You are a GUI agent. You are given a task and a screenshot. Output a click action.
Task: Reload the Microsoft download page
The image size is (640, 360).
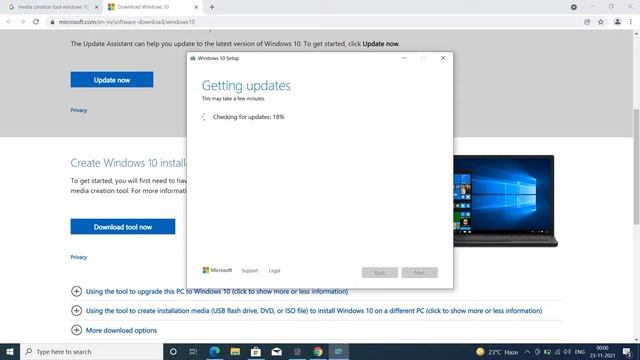pyautogui.click(x=36, y=22)
